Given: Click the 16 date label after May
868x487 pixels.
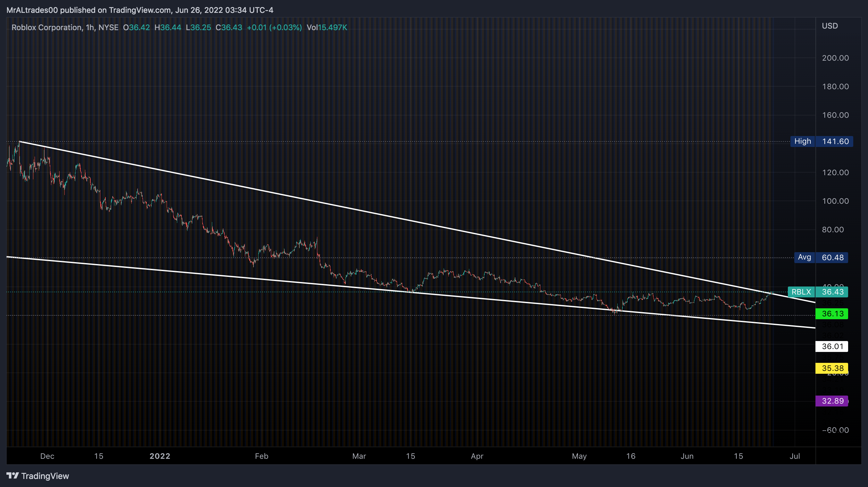Looking at the screenshot, I should pyautogui.click(x=631, y=456).
